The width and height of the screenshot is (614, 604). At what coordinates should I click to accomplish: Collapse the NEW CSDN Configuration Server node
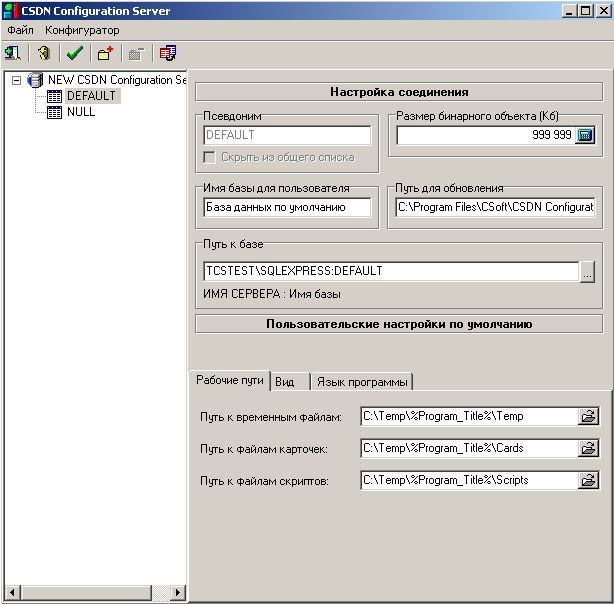(17, 80)
